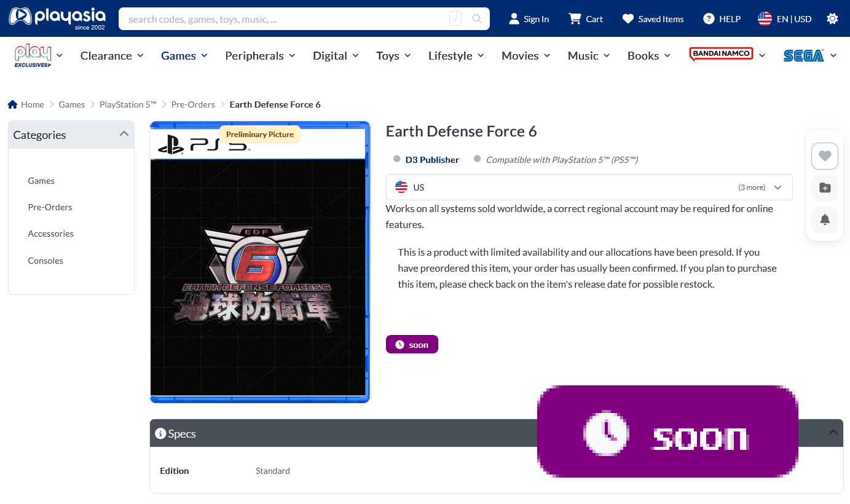This screenshot has width=850, height=504.
Task: Open the SEGA brand menu
Action: (x=810, y=55)
